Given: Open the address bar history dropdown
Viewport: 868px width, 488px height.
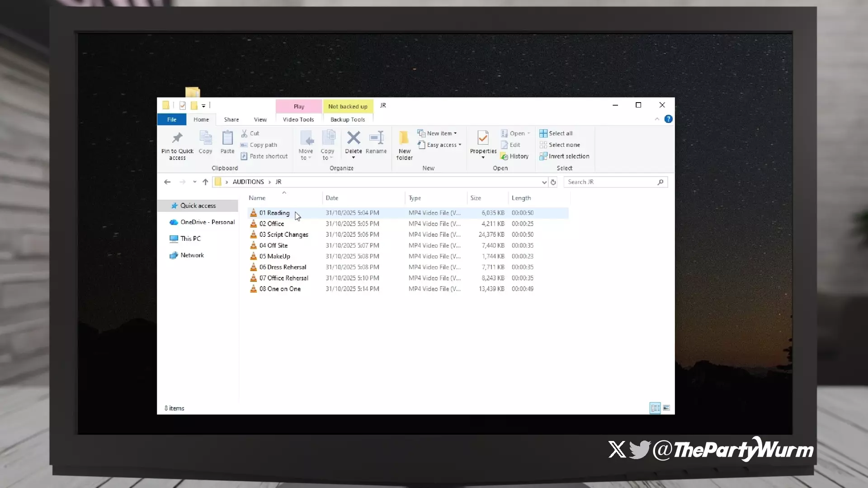Looking at the screenshot, I should 544,182.
